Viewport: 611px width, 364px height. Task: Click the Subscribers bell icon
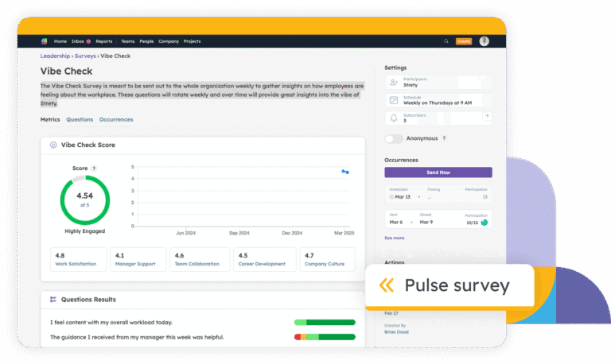click(394, 118)
